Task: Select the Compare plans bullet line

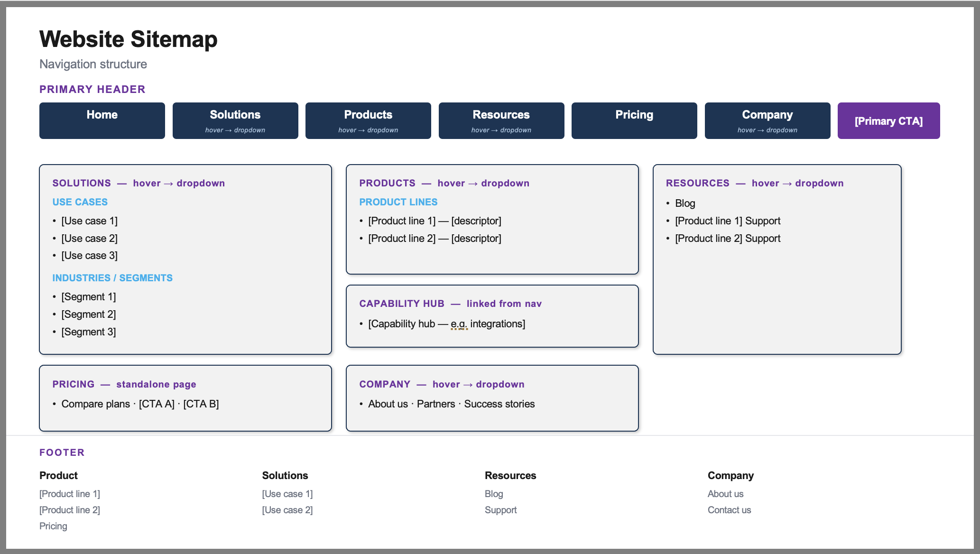Action: (x=140, y=404)
